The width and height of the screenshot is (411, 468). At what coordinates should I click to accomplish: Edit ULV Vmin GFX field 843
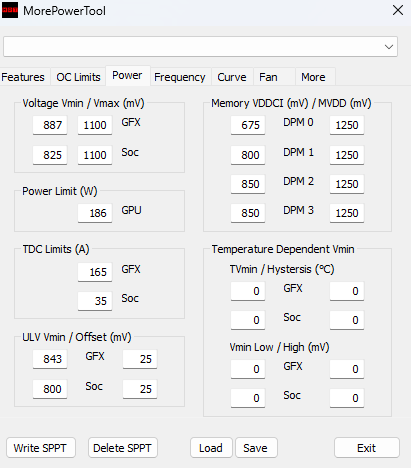50,359
